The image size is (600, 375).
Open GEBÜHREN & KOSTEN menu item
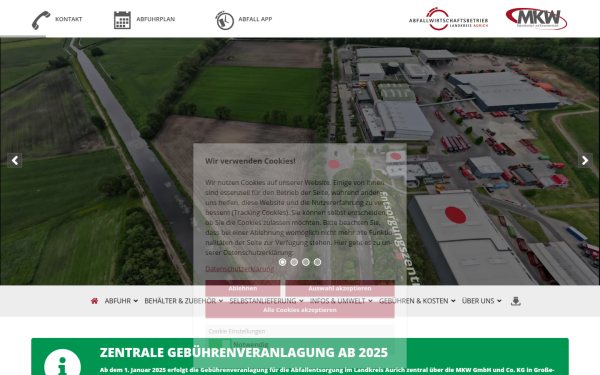[414, 301]
